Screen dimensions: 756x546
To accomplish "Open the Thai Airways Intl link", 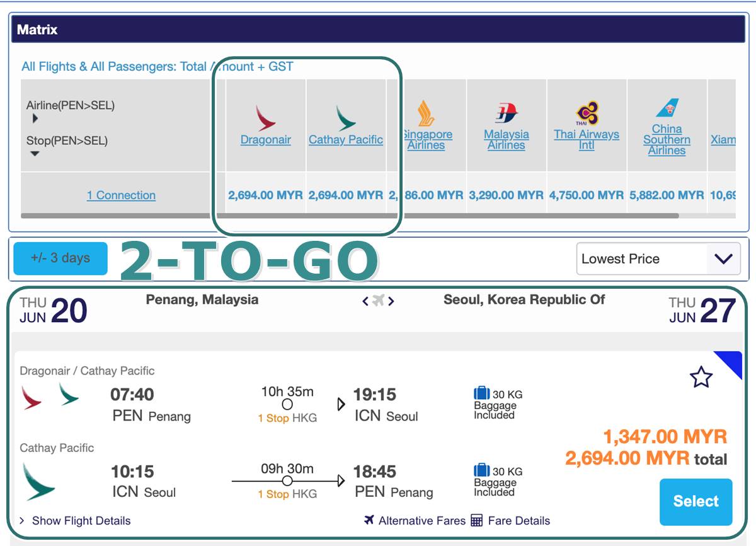I will click(587, 140).
